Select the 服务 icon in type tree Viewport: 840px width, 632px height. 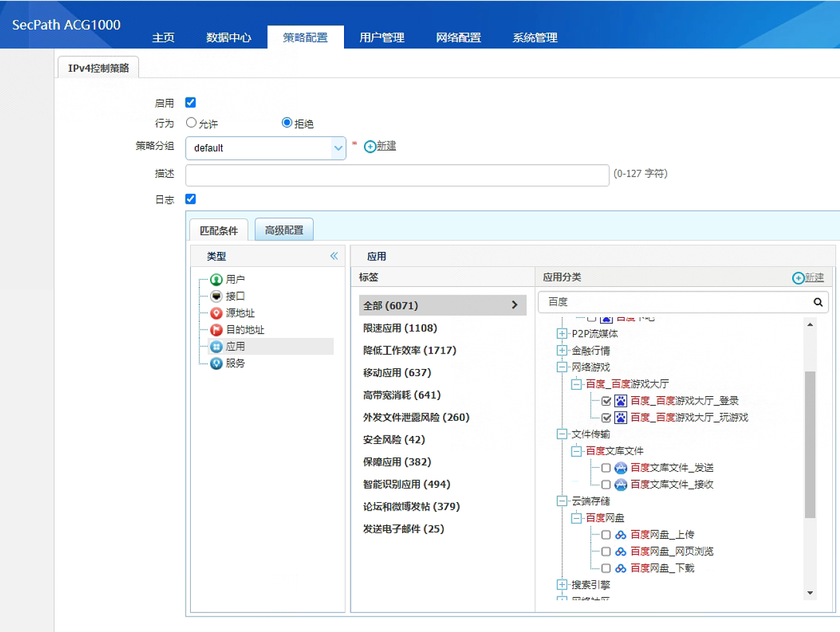pos(217,364)
